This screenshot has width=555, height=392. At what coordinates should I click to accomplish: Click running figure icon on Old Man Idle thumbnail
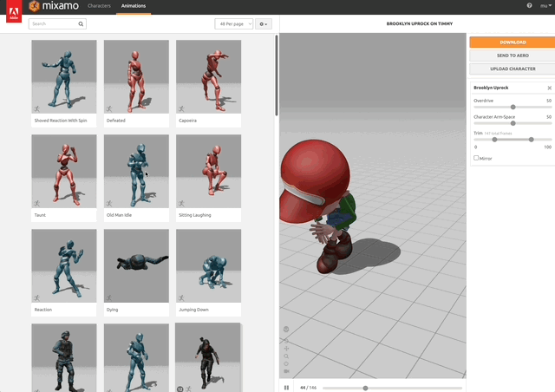(109, 203)
